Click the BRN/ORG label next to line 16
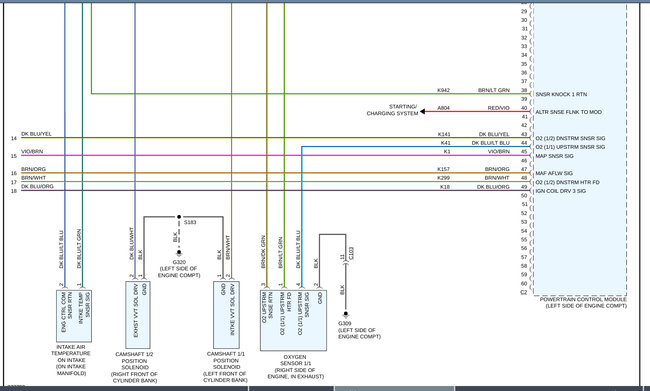 pos(34,169)
